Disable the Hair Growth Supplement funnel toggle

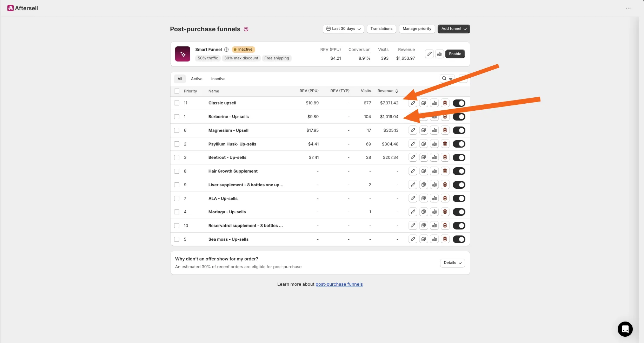pyautogui.click(x=459, y=171)
